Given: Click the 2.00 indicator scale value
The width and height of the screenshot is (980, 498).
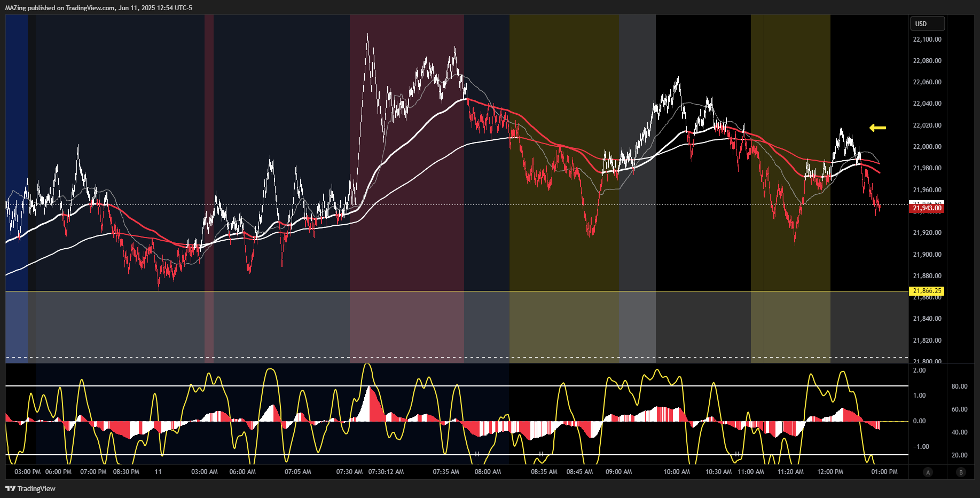Looking at the screenshot, I should [919, 370].
